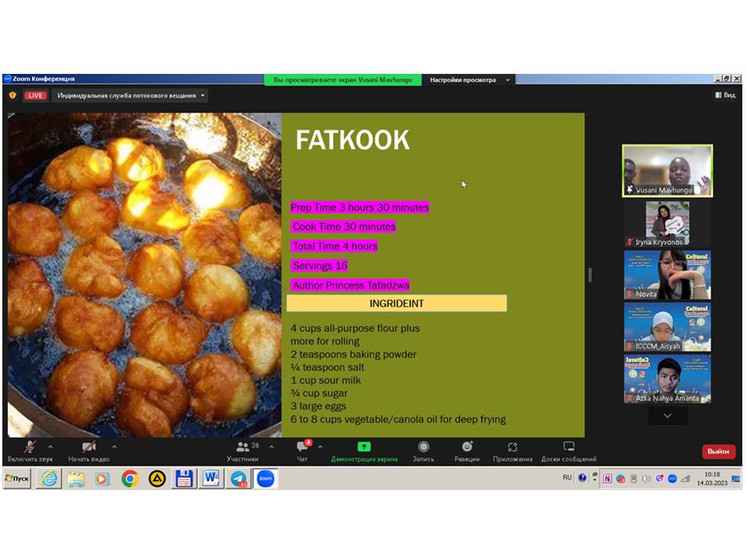Click the gallery panel divider handle
The width and height of the screenshot is (747, 560).
(x=591, y=275)
